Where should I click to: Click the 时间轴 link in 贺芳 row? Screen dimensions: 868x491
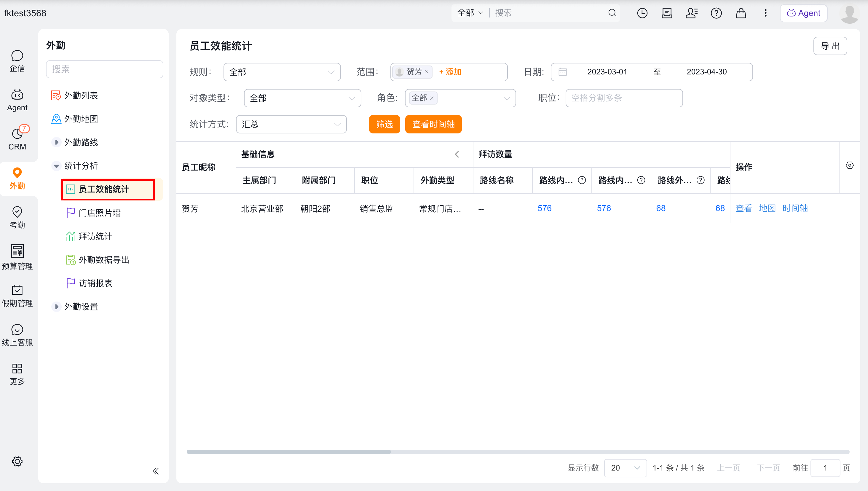(x=795, y=208)
